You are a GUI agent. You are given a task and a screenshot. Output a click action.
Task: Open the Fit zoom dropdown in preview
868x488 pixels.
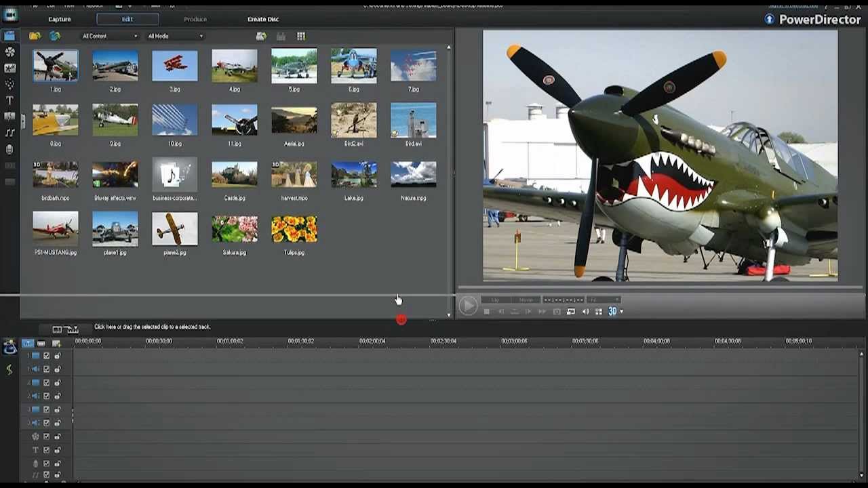click(x=604, y=300)
